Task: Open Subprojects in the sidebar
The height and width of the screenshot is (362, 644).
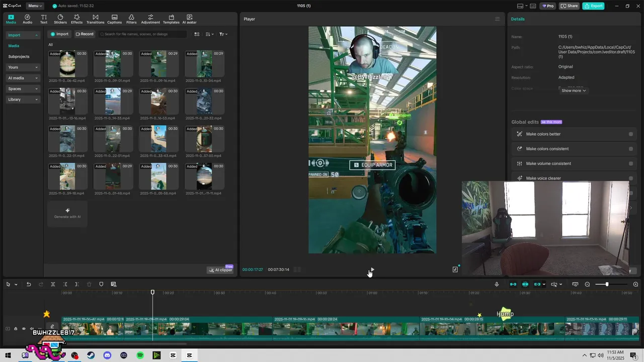Action: 19,57
